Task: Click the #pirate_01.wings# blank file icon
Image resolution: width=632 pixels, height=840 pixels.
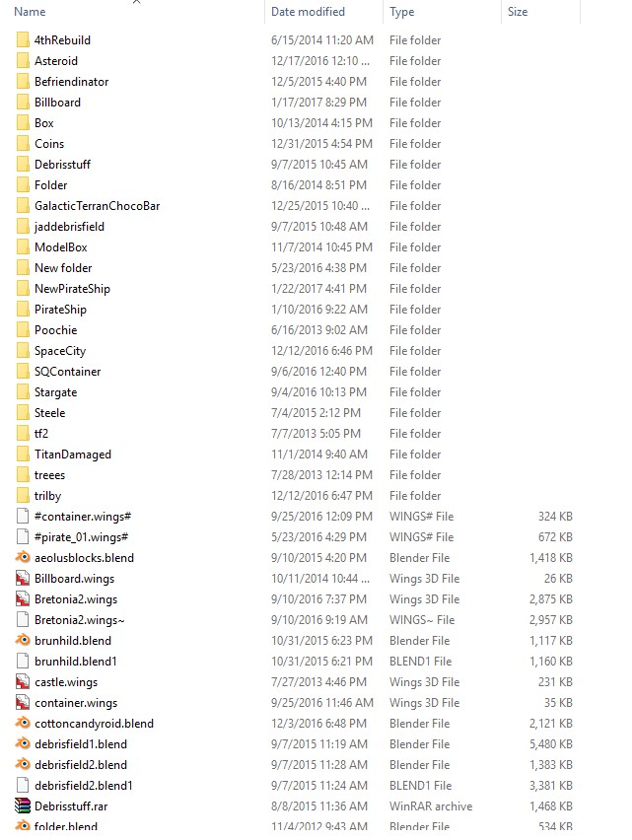Action: (23, 537)
